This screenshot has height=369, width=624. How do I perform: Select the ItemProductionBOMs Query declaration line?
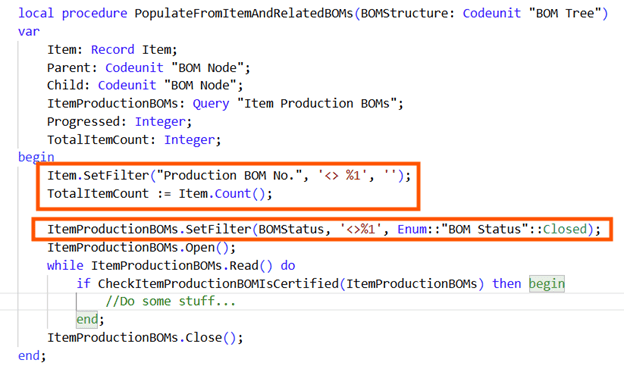tap(225, 103)
